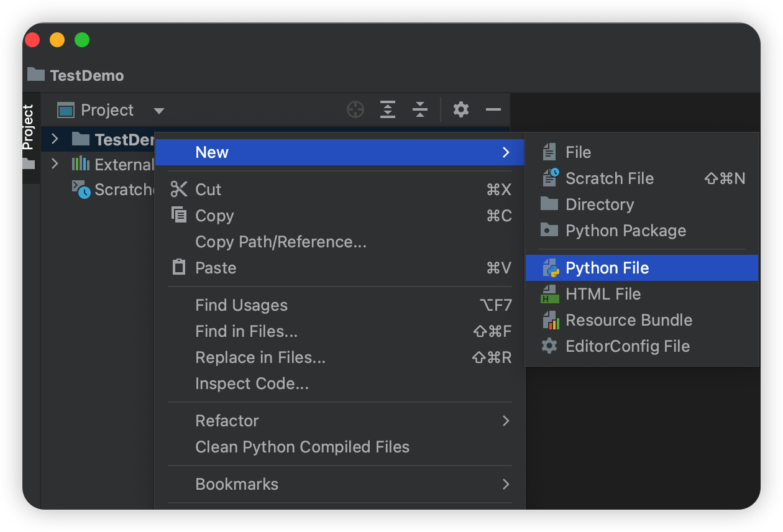
Task: Select EditorConfig File option
Action: coord(627,346)
